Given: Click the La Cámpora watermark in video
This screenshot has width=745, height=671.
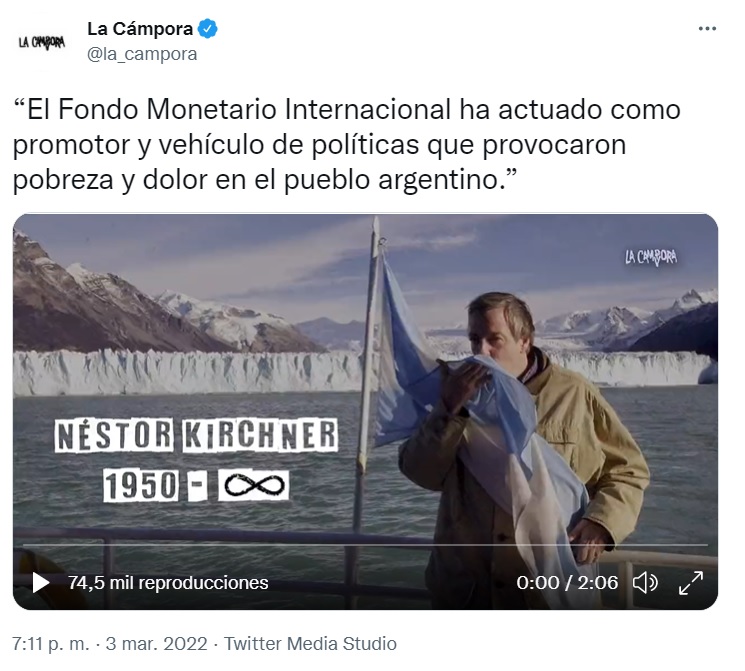Looking at the screenshot, I should tap(651, 257).
